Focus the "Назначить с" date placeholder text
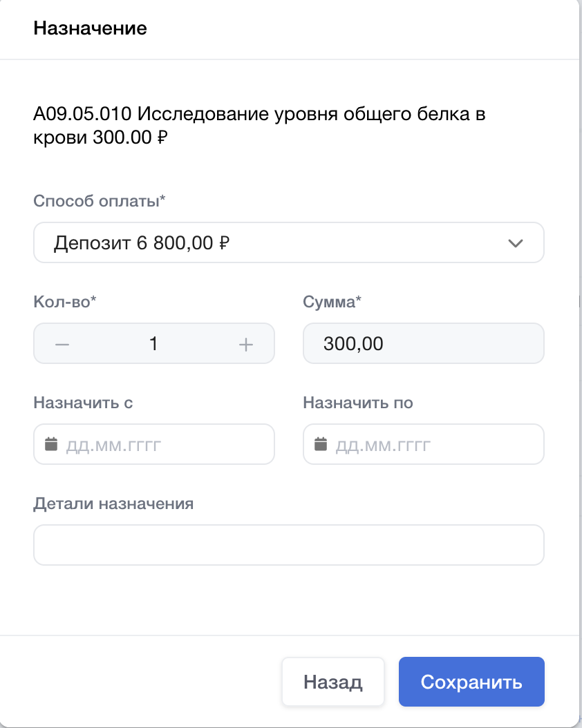Screen dimensions: 582x728 (x=114, y=445)
